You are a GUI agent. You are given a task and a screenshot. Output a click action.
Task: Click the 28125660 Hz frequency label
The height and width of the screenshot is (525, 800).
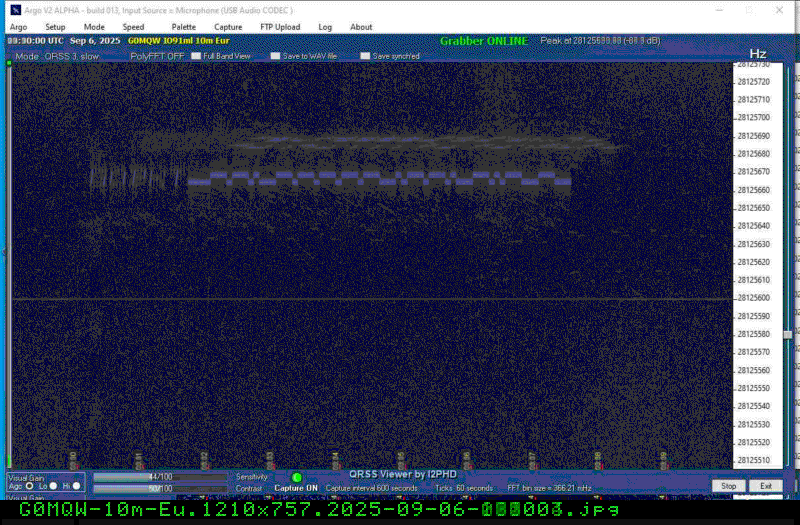(754, 190)
